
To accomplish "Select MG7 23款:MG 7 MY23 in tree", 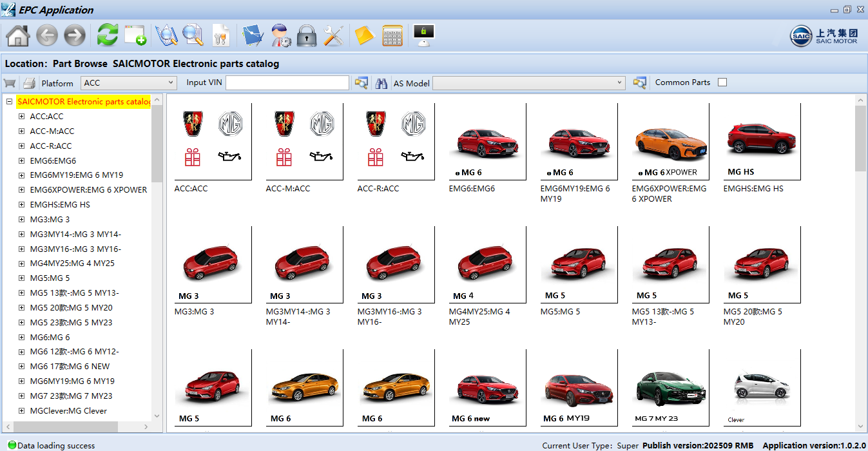I will [x=72, y=396].
